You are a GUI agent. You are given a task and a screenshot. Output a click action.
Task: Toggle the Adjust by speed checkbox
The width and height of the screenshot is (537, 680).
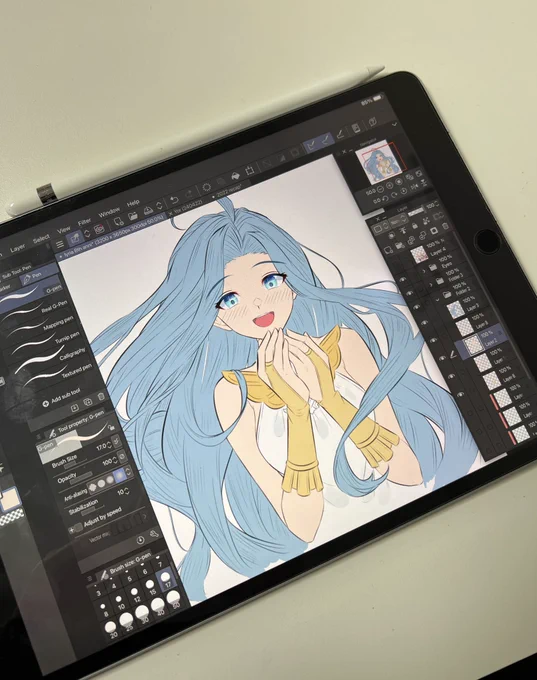[77, 527]
